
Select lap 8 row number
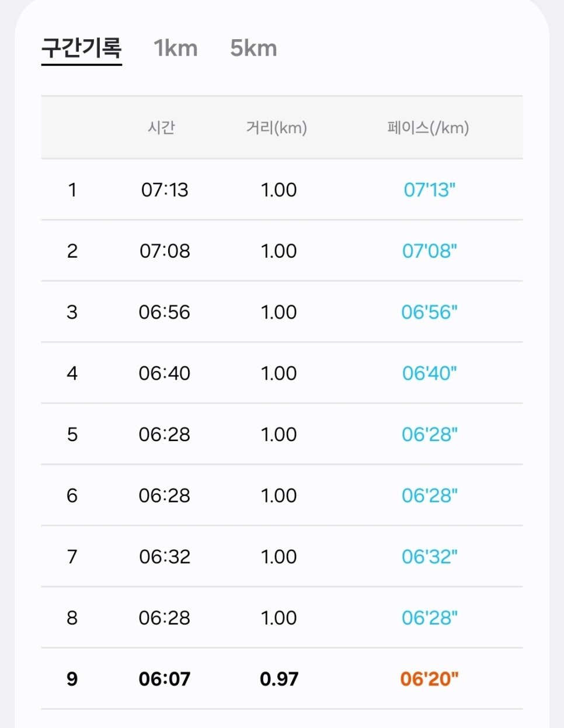click(x=72, y=618)
